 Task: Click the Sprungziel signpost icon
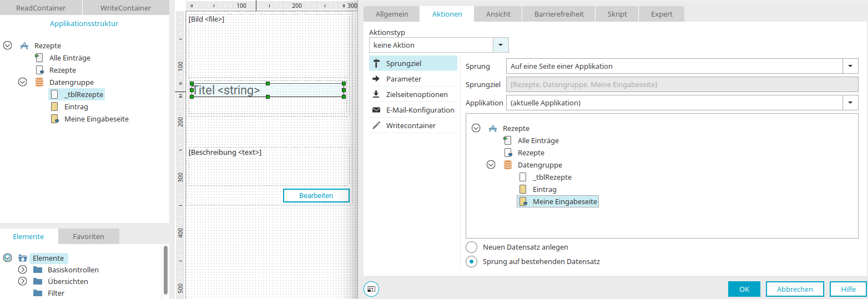pyautogui.click(x=376, y=63)
